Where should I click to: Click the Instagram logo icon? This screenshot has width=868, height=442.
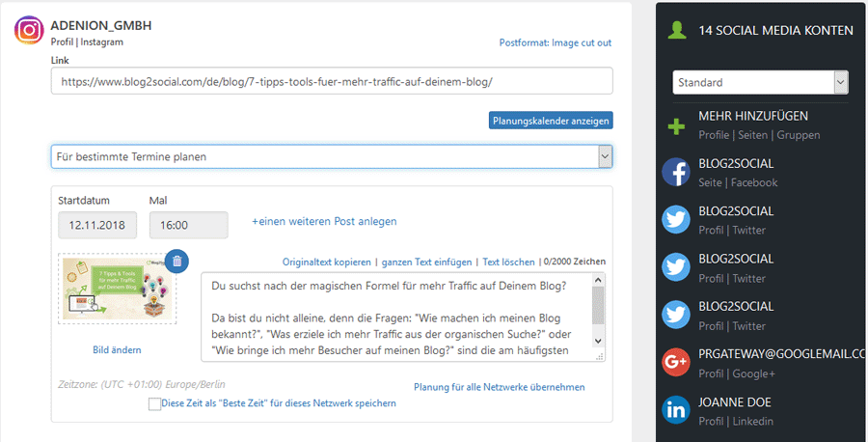click(x=29, y=30)
